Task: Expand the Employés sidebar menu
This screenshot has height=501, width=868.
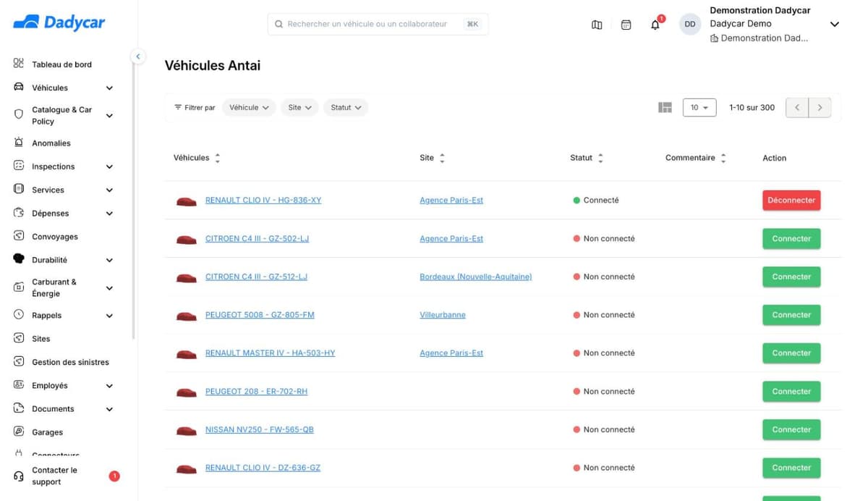Action: [x=109, y=386]
